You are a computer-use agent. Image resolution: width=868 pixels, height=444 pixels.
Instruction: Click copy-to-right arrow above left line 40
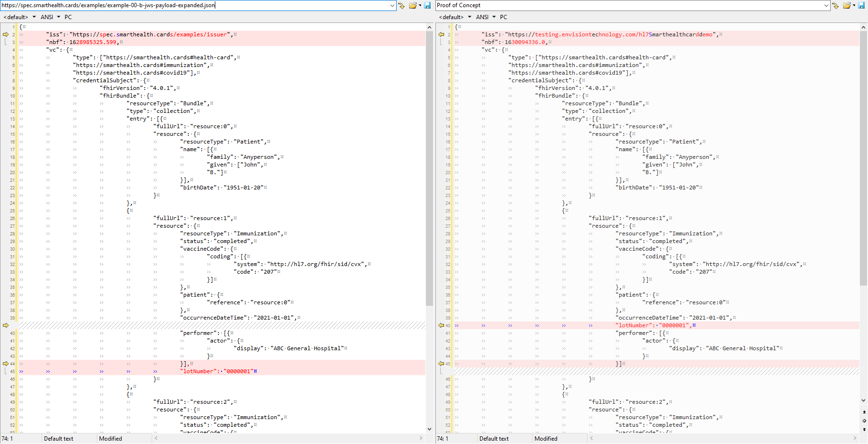click(x=6, y=325)
